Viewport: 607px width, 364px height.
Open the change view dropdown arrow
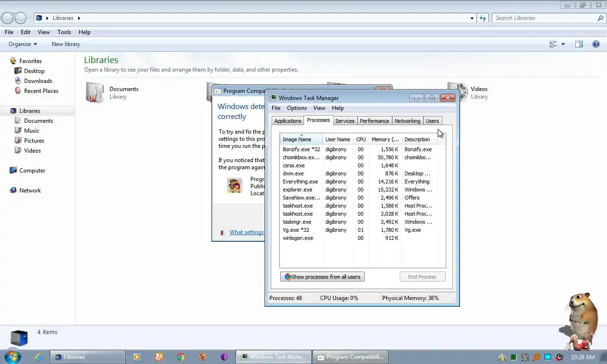tap(563, 44)
